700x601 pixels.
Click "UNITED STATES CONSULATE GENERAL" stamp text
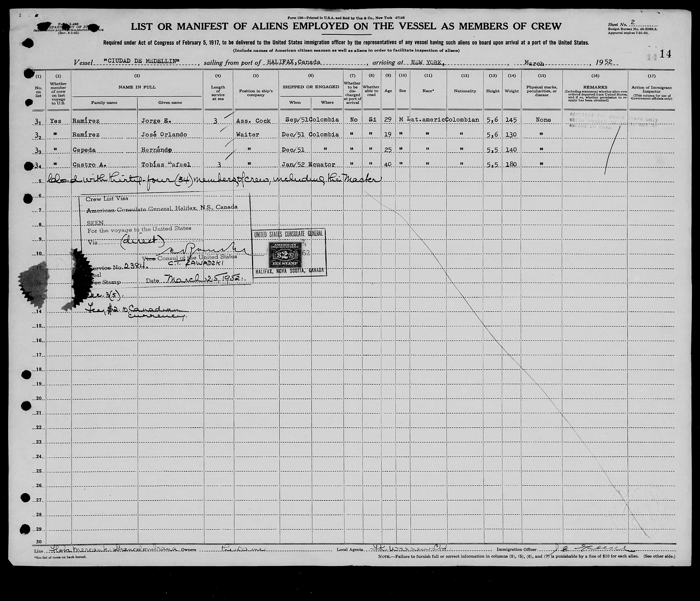pyautogui.click(x=288, y=234)
